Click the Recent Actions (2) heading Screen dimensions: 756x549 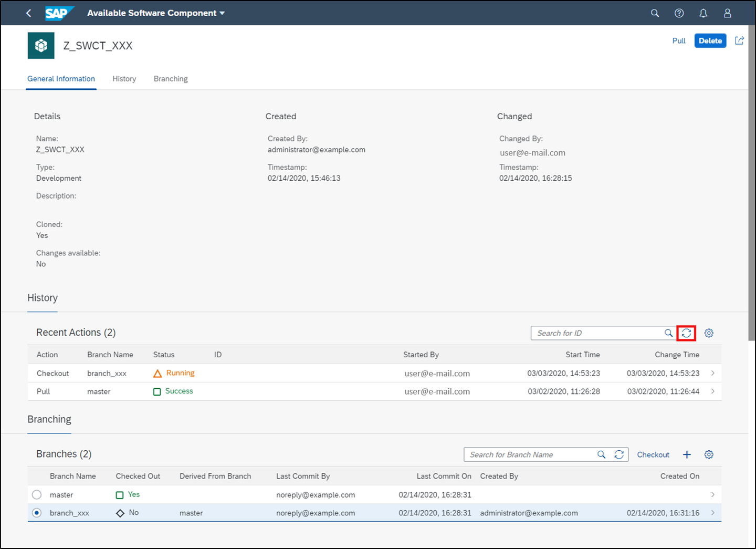[x=76, y=333]
